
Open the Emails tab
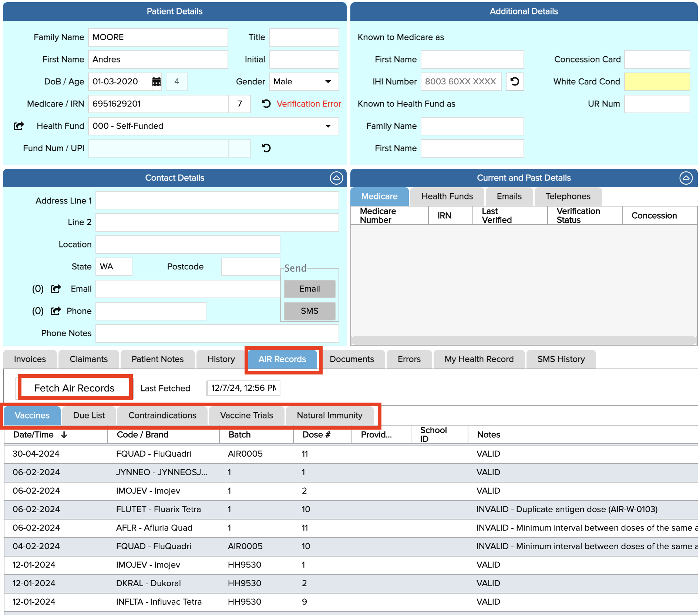click(509, 196)
